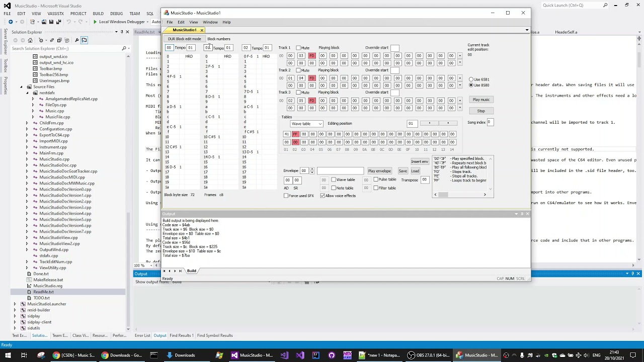Click Sync with Active Document icon in Solution Explorer
The height and width of the screenshot is (362, 644).
[52, 40]
